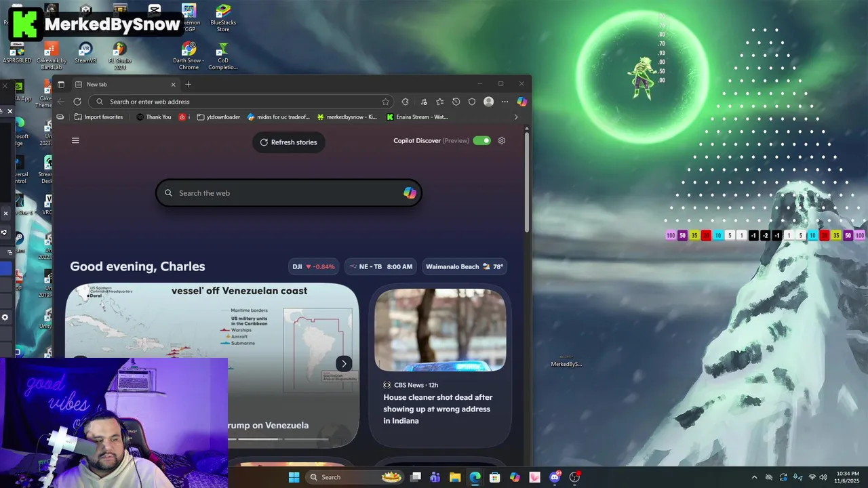Screen dimensions: 868x488
Task: Select BlueStacks Store desktop icon
Action: coord(223,18)
